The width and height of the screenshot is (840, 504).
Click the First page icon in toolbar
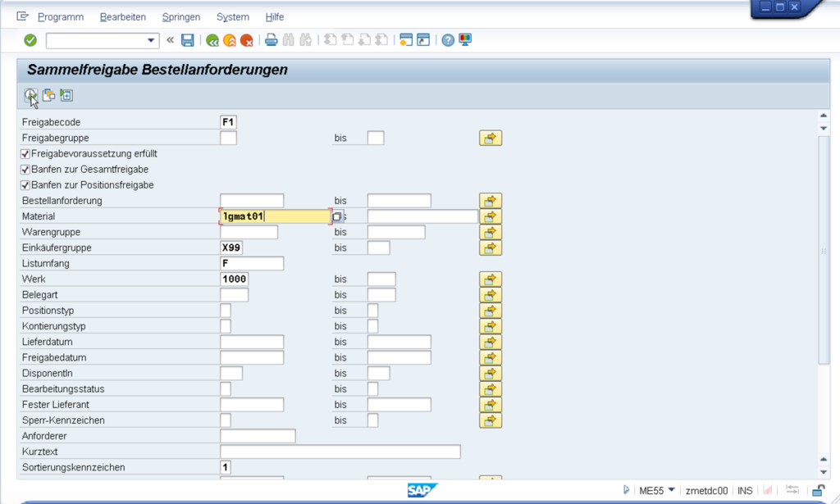point(331,40)
